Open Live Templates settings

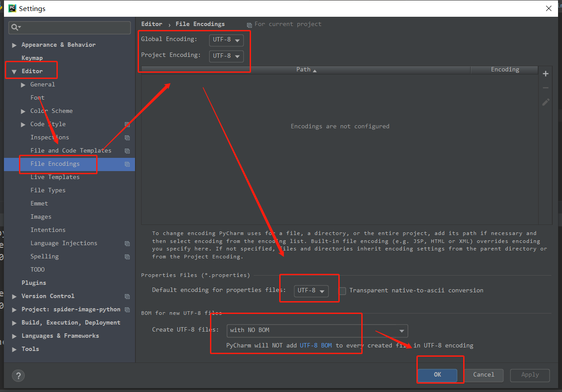coord(55,177)
